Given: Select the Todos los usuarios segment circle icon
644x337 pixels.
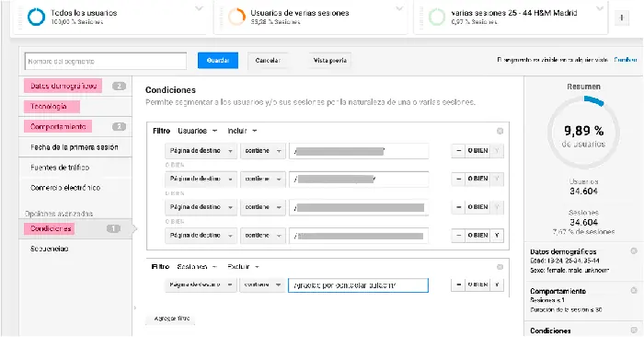Looking at the screenshot, I should [36, 17].
